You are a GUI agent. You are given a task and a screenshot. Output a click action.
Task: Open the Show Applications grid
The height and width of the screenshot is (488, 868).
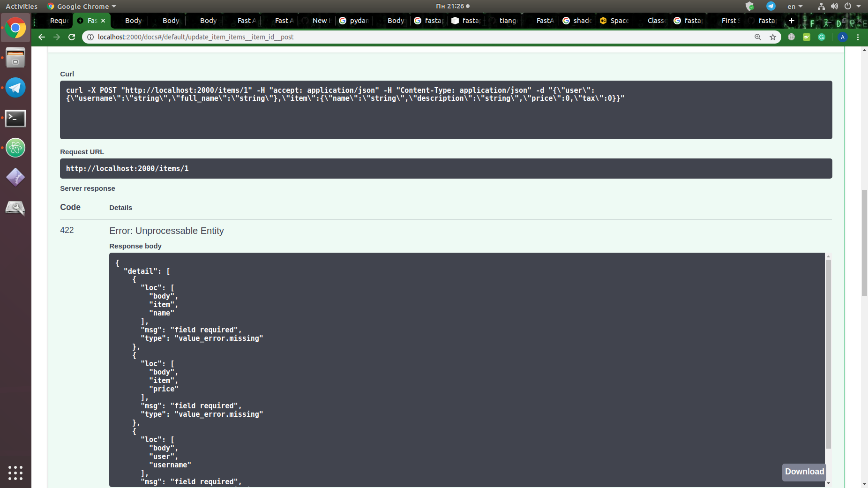(x=15, y=473)
